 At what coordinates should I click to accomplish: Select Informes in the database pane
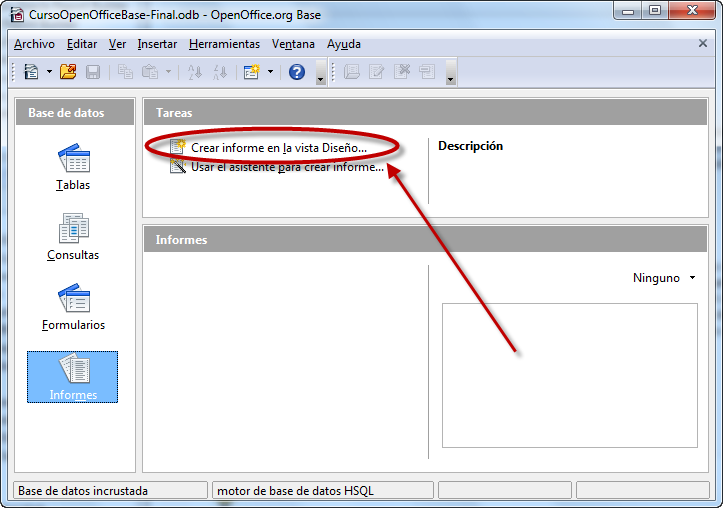(x=72, y=377)
